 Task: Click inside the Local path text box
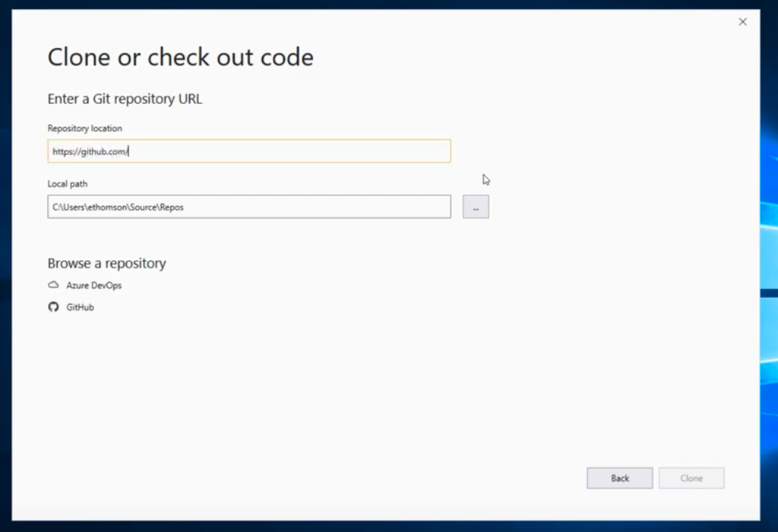point(304,207)
